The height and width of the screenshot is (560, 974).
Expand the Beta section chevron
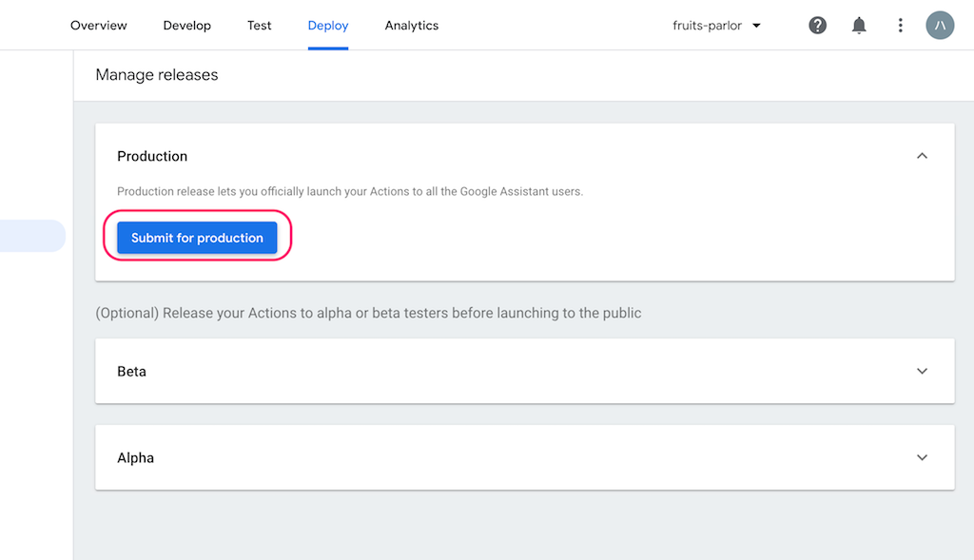(x=921, y=371)
